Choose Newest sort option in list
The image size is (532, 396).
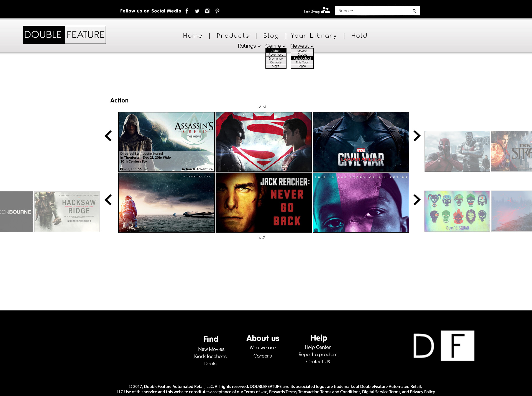[x=302, y=51]
